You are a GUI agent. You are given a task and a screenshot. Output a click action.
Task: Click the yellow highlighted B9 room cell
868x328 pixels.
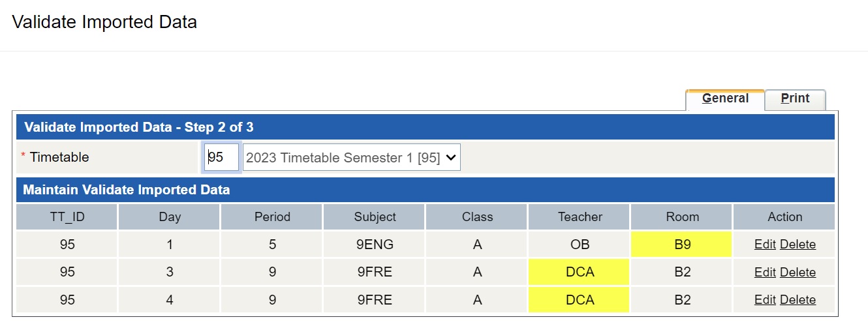682,245
